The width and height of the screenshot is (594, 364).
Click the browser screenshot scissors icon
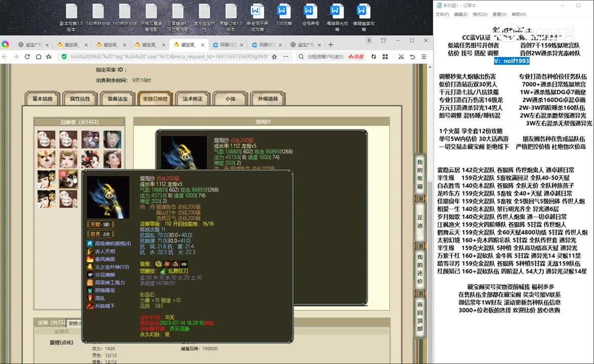coord(401,57)
